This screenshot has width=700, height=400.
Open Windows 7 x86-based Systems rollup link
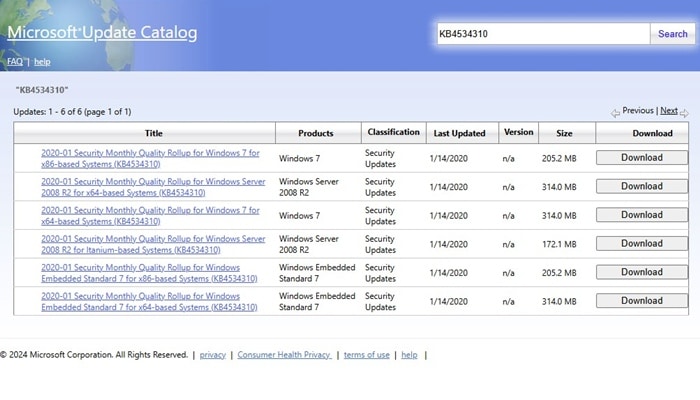[x=150, y=158]
